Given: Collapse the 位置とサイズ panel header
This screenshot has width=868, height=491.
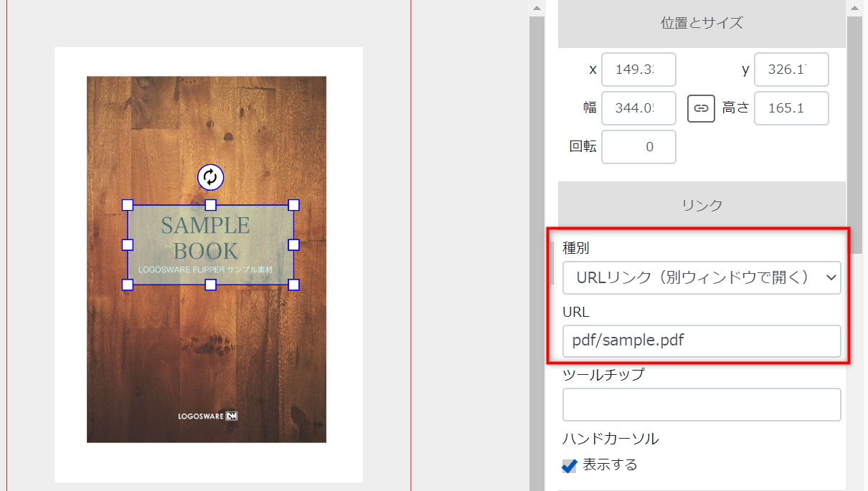Looking at the screenshot, I should click(x=701, y=23).
